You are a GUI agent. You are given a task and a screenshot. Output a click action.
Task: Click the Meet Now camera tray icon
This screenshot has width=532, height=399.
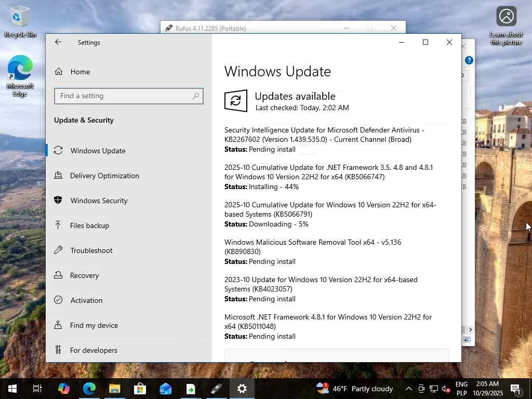click(421, 389)
